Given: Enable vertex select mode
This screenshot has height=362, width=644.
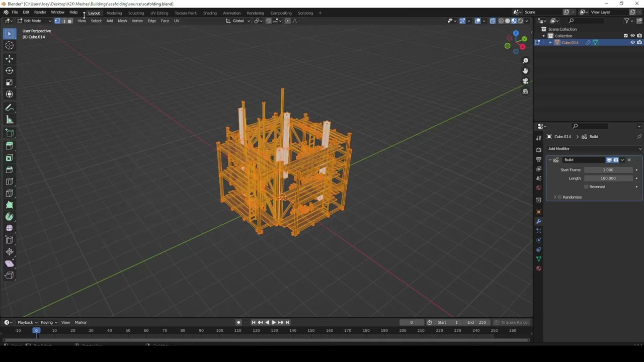Looking at the screenshot, I should click(x=57, y=21).
